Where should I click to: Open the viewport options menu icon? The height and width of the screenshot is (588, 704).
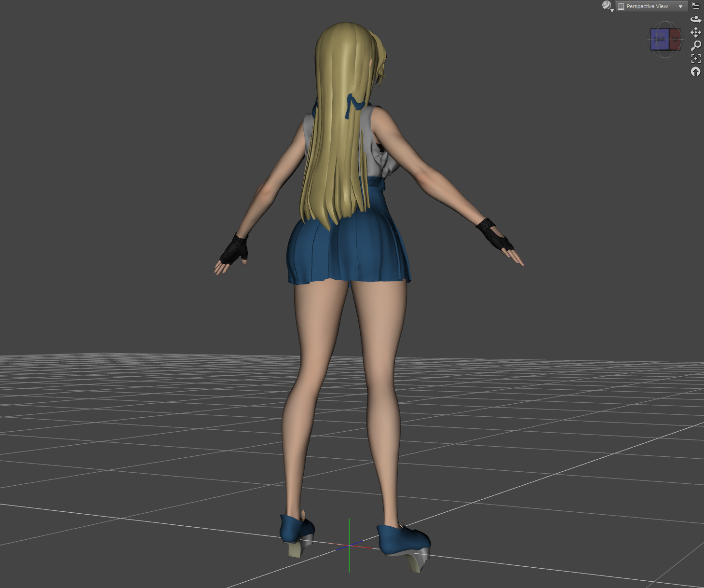(696, 6)
